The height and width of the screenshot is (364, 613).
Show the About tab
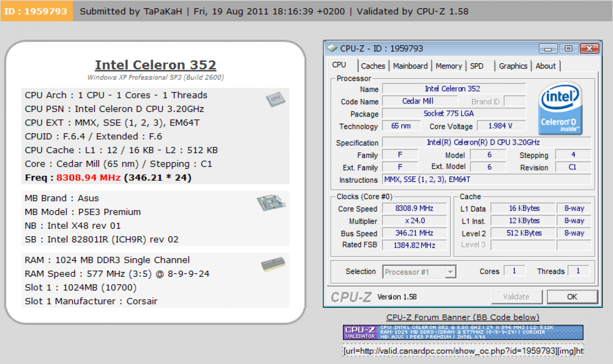pyautogui.click(x=545, y=66)
